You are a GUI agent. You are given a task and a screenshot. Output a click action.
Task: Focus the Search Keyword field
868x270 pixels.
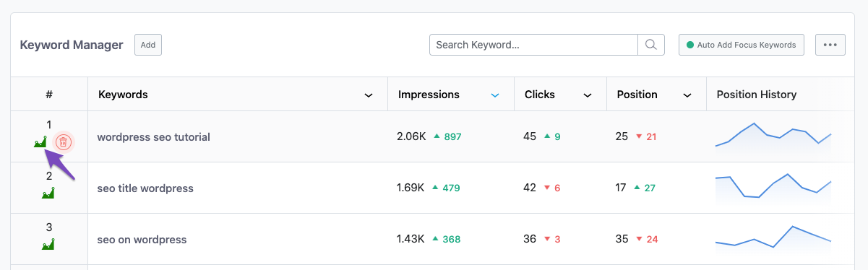coord(533,45)
